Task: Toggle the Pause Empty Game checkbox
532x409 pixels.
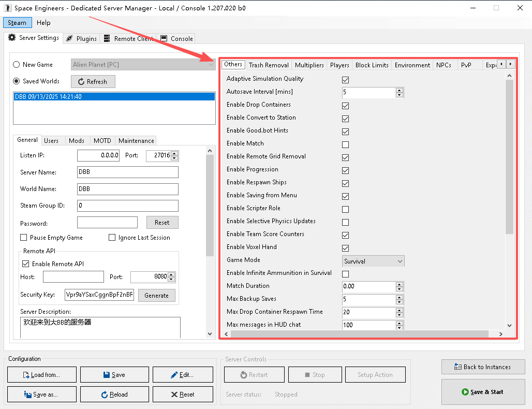Action: coord(24,238)
